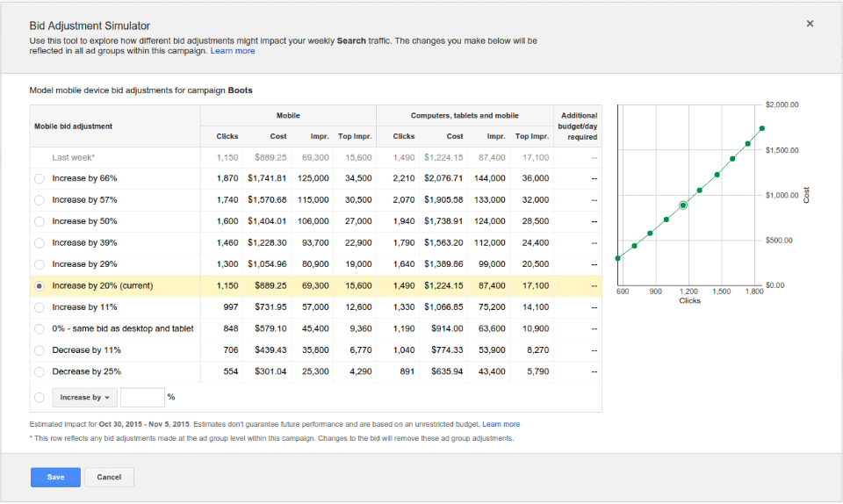Open the 'Increase by' dropdown menu
This screenshot has height=504, width=843.
(x=84, y=398)
